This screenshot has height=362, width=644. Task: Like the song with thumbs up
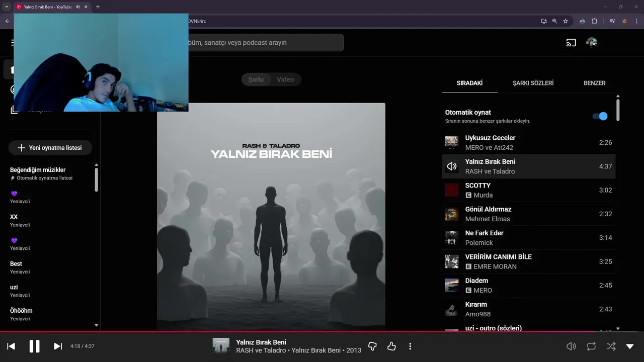(391, 346)
